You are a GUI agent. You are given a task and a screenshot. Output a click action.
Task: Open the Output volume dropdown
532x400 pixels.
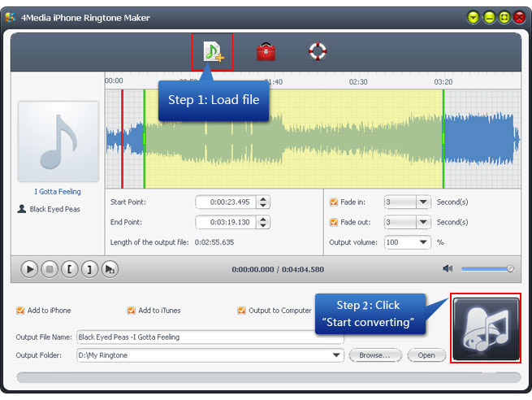point(423,242)
